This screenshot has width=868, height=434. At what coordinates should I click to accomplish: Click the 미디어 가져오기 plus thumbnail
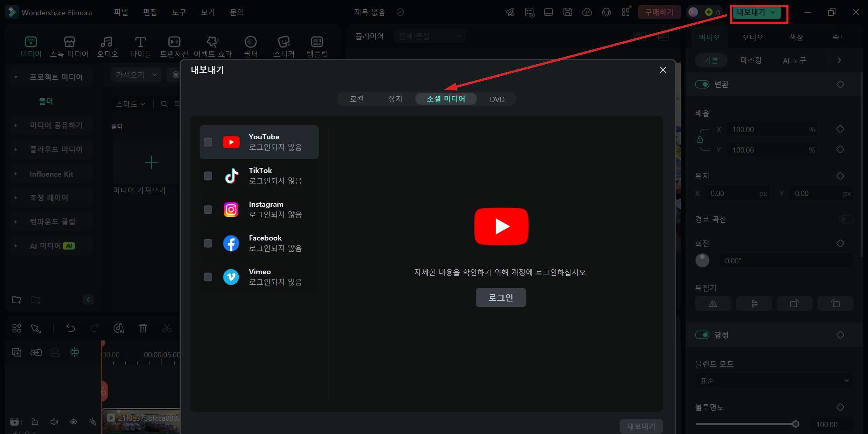(151, 162)
